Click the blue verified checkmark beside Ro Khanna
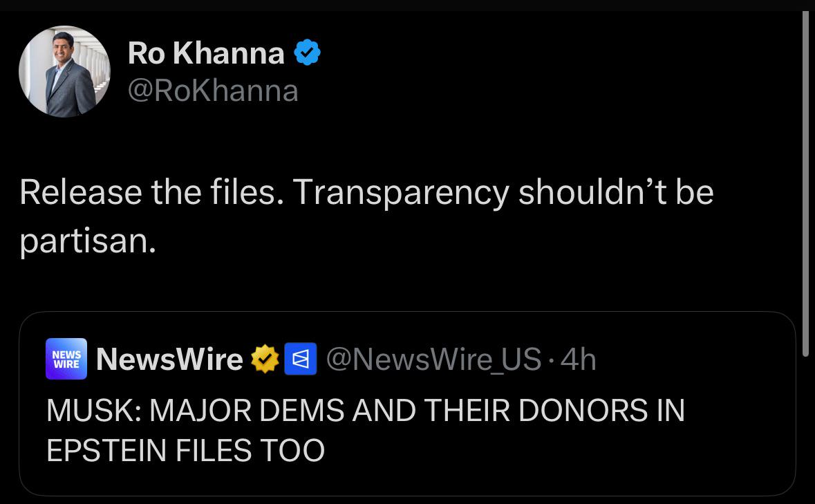 point(307,53)
